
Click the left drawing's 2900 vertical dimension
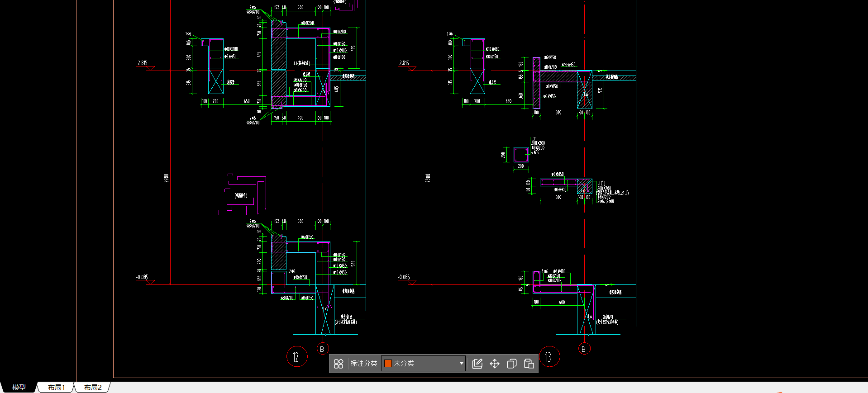pos(166,178)
